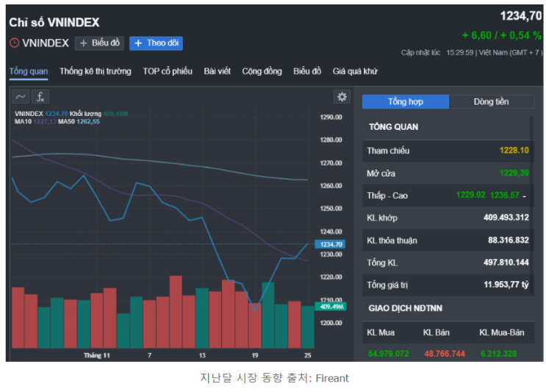Select the Tổng hợp panel tab

[406, 102]
